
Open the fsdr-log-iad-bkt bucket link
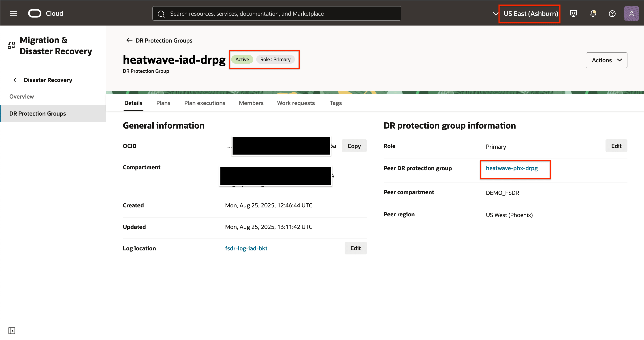tap(246, 248)
